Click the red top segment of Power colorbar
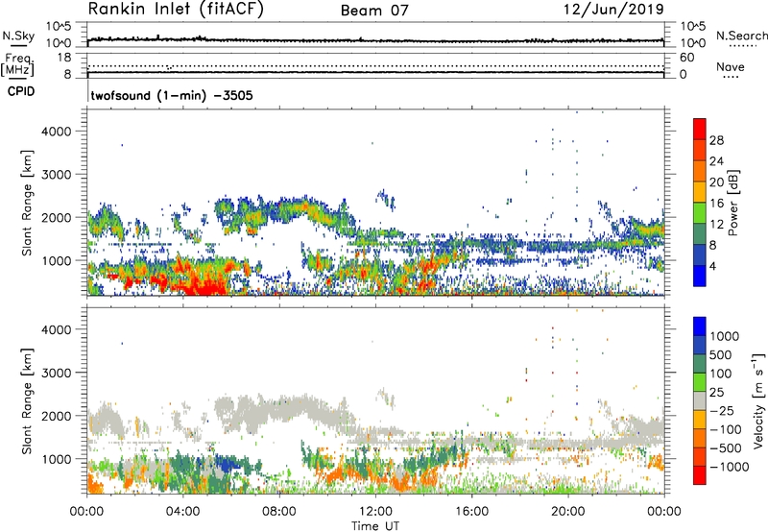Image resolution: width=768 pixels, height=532 pixels. tap(700, 129)
